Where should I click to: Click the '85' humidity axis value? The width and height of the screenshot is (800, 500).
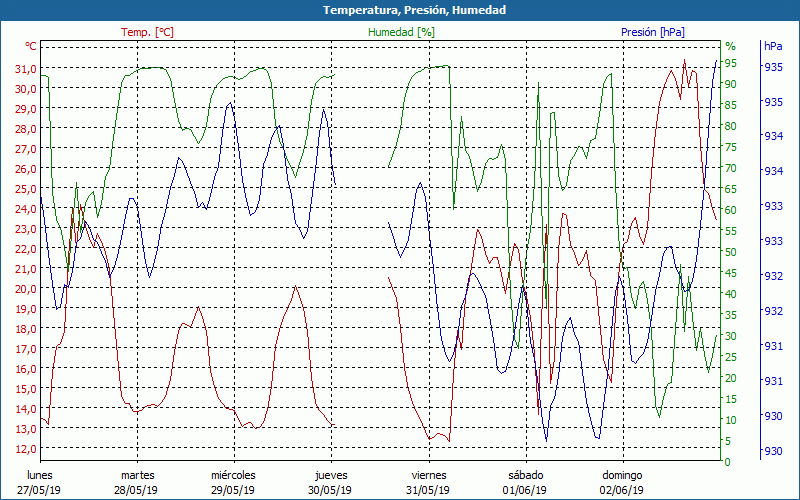tap(731, 105)
